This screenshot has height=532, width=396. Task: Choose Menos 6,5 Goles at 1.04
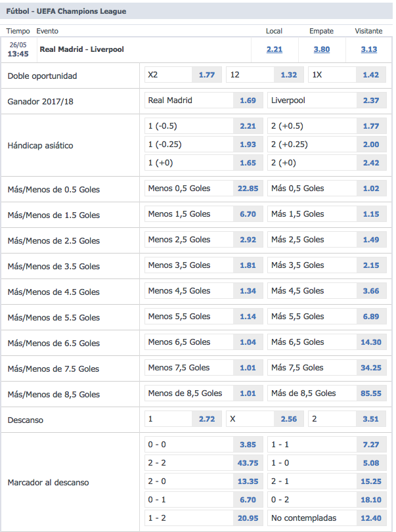(x=248, y=342)
